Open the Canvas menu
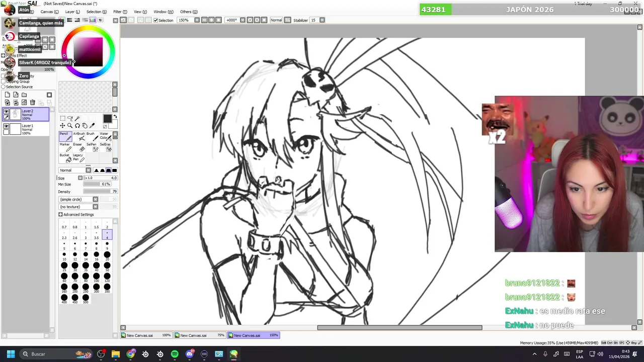This screenshot has height=362, width=644. [49, 12]
